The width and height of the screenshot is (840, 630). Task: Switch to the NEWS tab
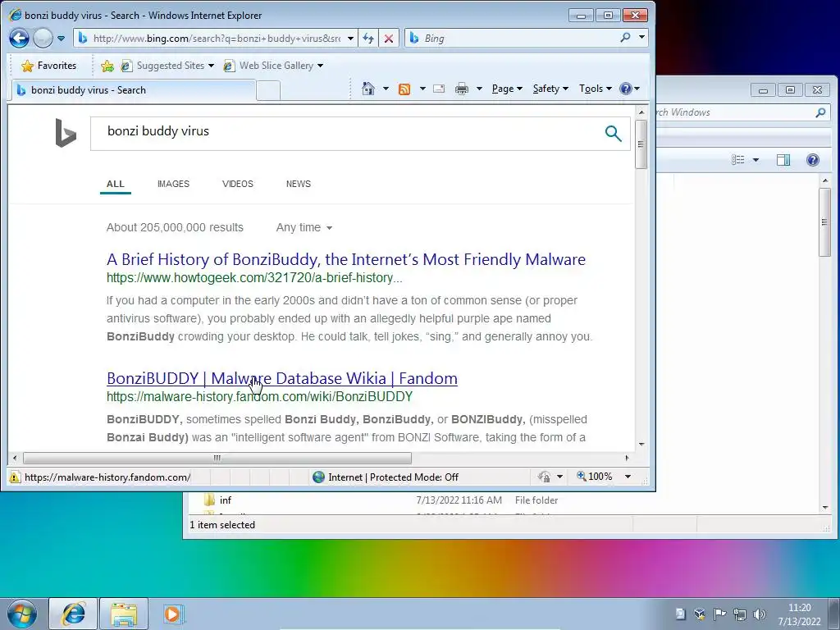coord(299,184)
